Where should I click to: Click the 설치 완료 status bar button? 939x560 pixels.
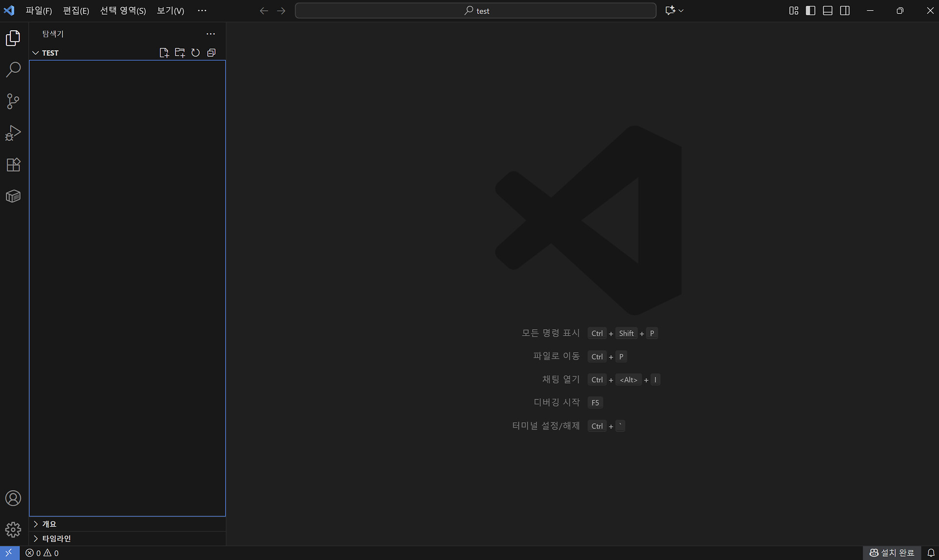coord(892,553)
